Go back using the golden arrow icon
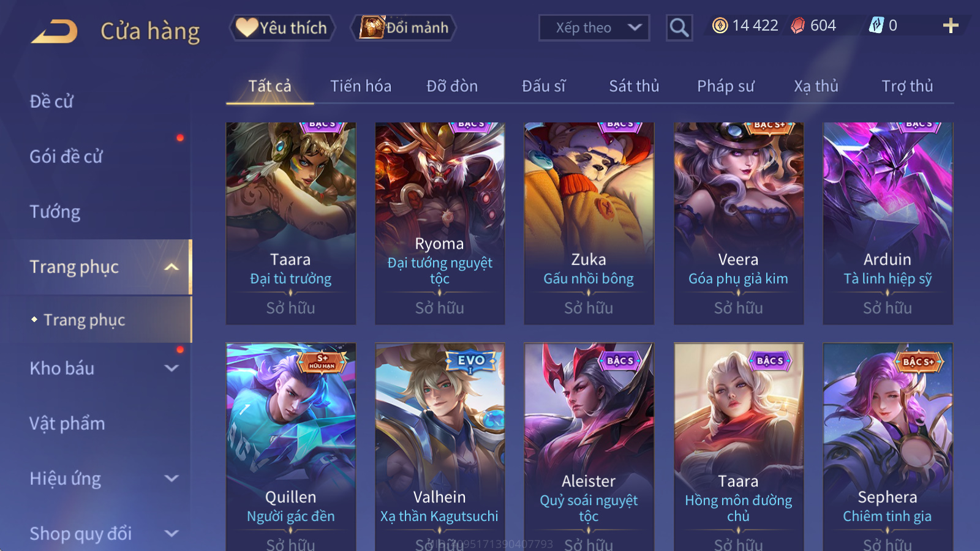Image resolution: width=980 pixels, height=551 pixels. coord(55,31)
